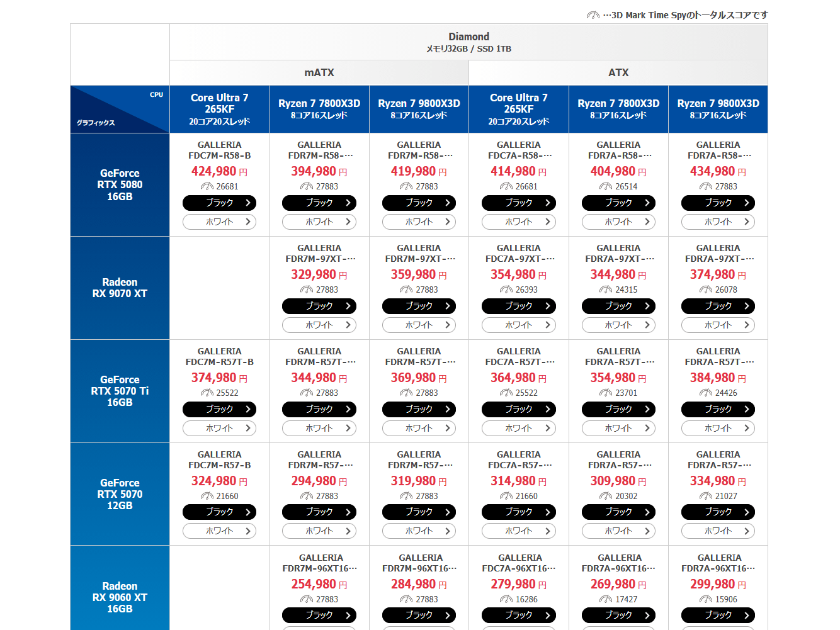
Task: Click the gauge icon next to score 26078
Action: coord(706,290)
